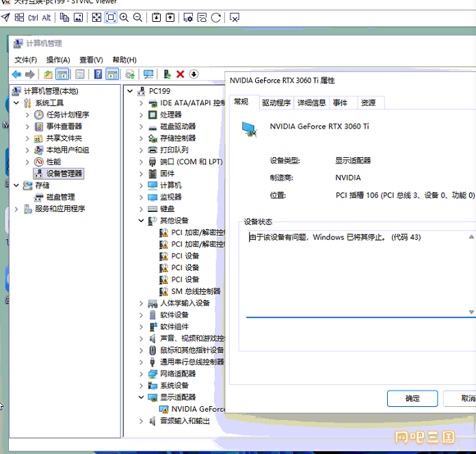Click the status box scroll up arrow

coord(471,237)
